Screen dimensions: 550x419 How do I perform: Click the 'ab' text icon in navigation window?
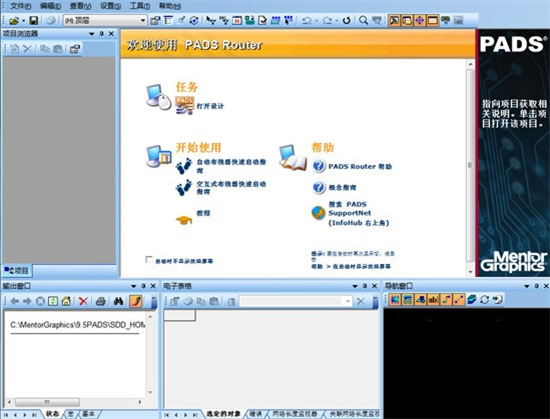pos(433,299)
